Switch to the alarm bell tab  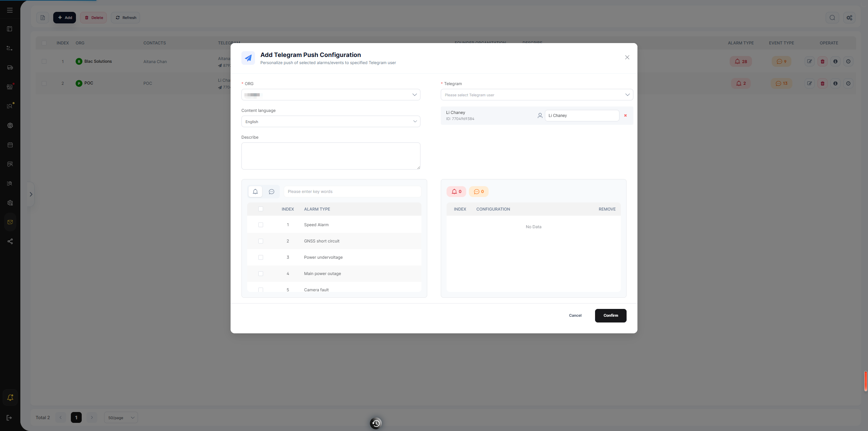pyautogui.click(x=255, y=192)
